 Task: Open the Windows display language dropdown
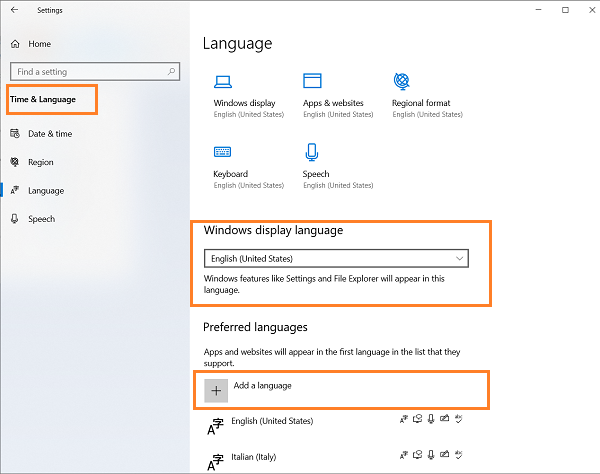tap(336, 259)
